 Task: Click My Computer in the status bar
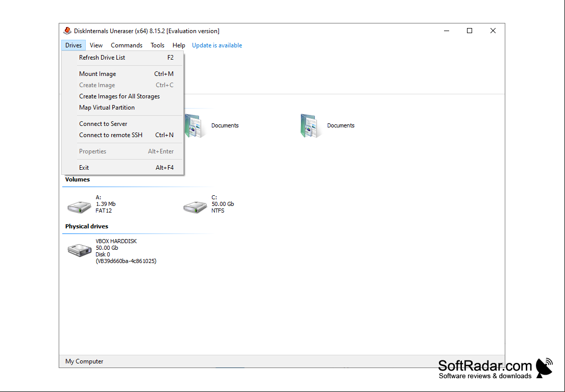[84, 361]
